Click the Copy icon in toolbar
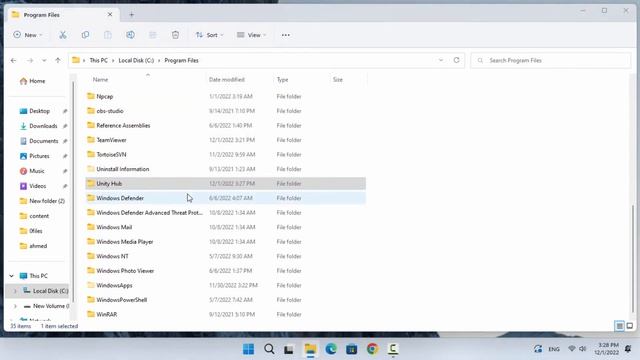Viewport: 640px width, 360px height. pos(85,35)
